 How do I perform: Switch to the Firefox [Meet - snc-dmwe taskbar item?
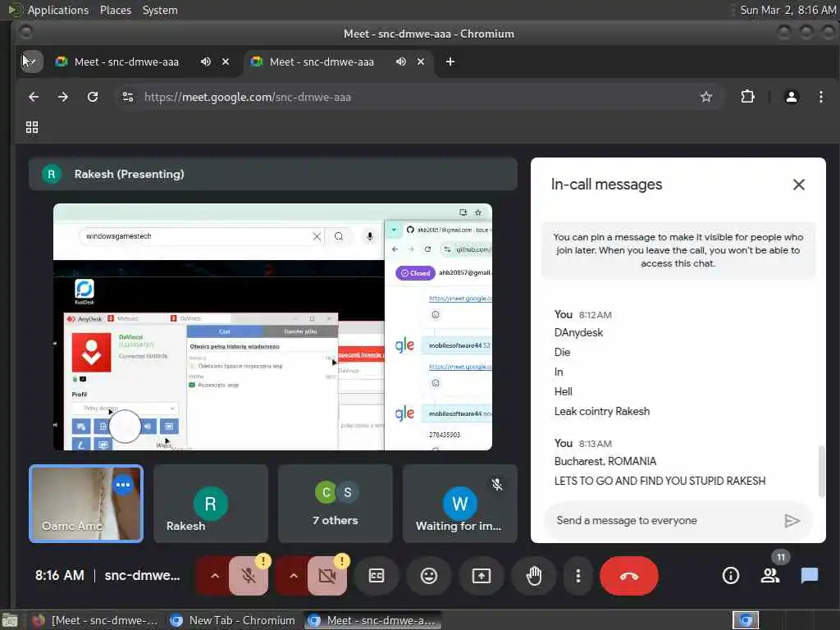(95, 620)
